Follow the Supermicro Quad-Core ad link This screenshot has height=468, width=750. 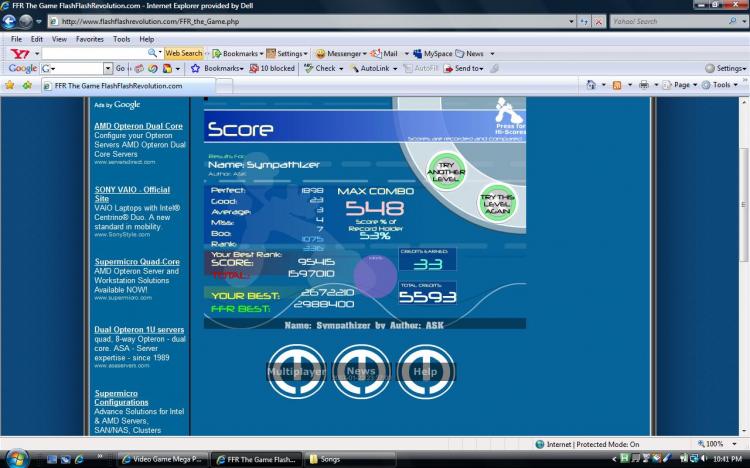coord(137,262)
